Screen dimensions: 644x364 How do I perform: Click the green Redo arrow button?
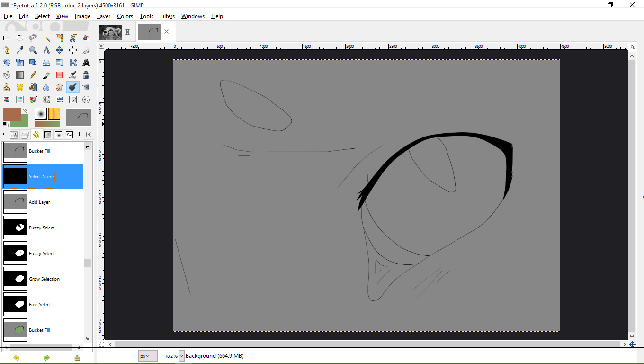46,358
